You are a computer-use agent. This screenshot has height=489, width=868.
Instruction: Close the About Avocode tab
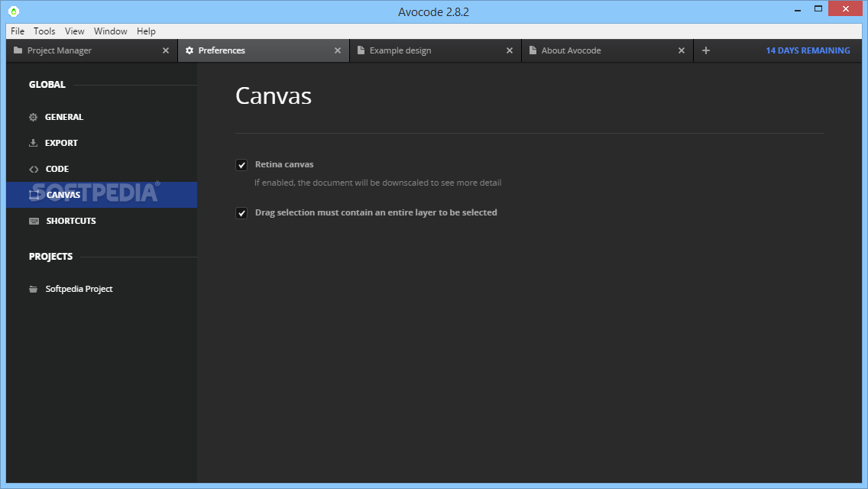(x=682, y=50)
